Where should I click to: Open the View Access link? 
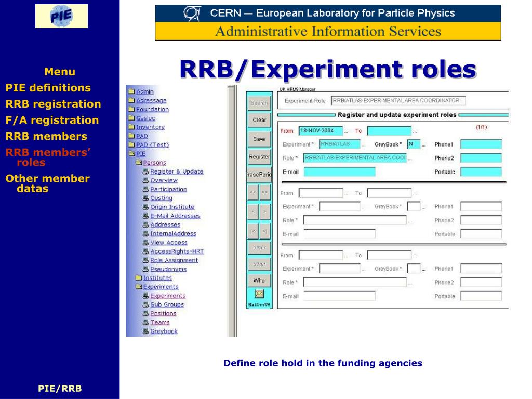[169, 242]
